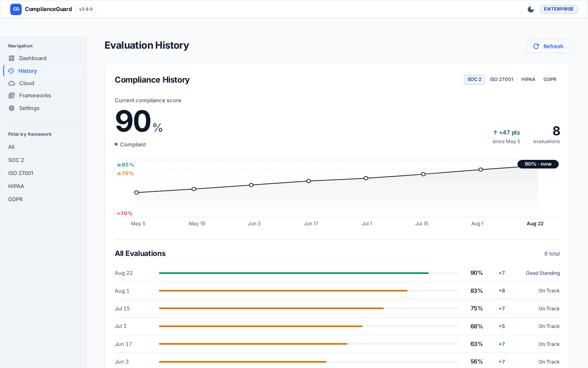Click the '56%' score in the Jun 3 row
The width and height of the screenshot is (588, 368).
click(x=477, y=362)
